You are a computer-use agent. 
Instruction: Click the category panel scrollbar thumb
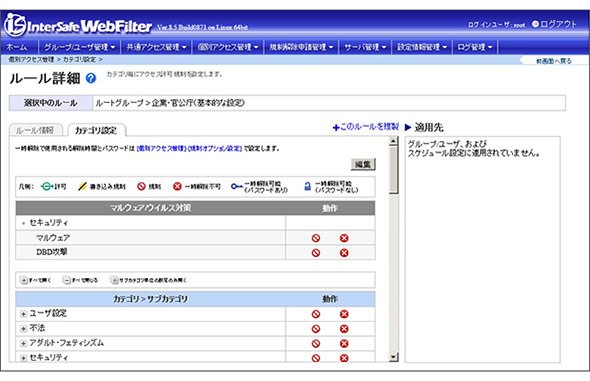[x=393, y=170]
